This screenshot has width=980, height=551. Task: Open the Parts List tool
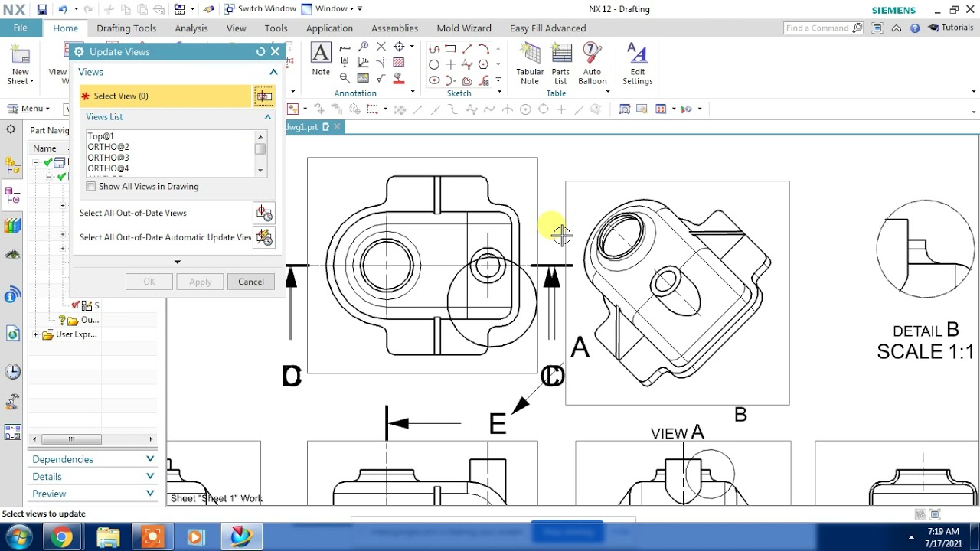561,64
